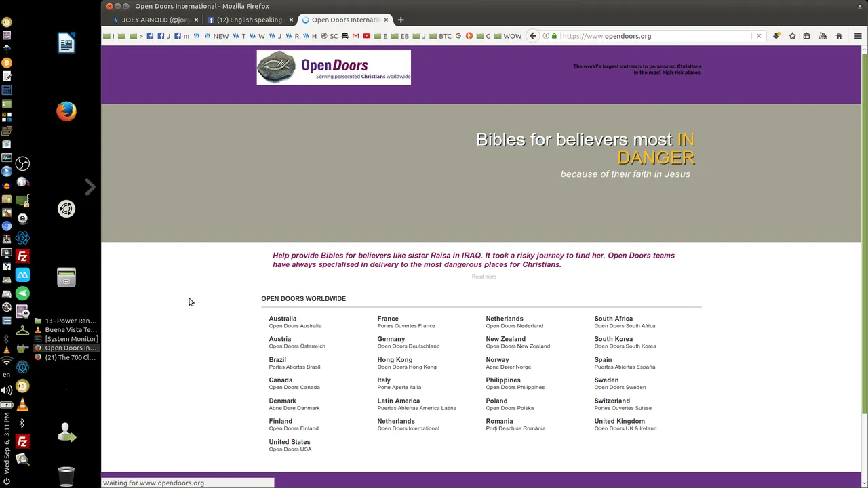This screenshot has height=488, width=868.
Task: Click the volume speaker icon in the tray
Action: click(x=7, y=390)
